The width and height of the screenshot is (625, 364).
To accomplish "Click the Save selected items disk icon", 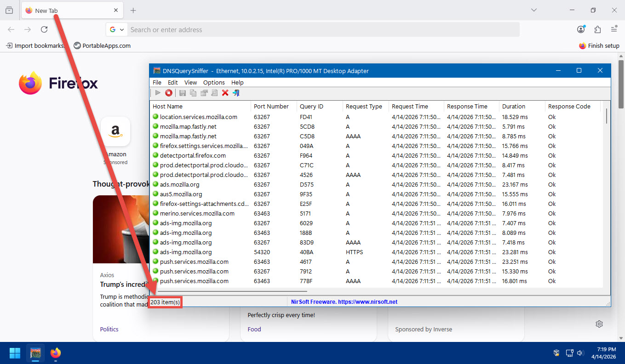I will (183, 93).
